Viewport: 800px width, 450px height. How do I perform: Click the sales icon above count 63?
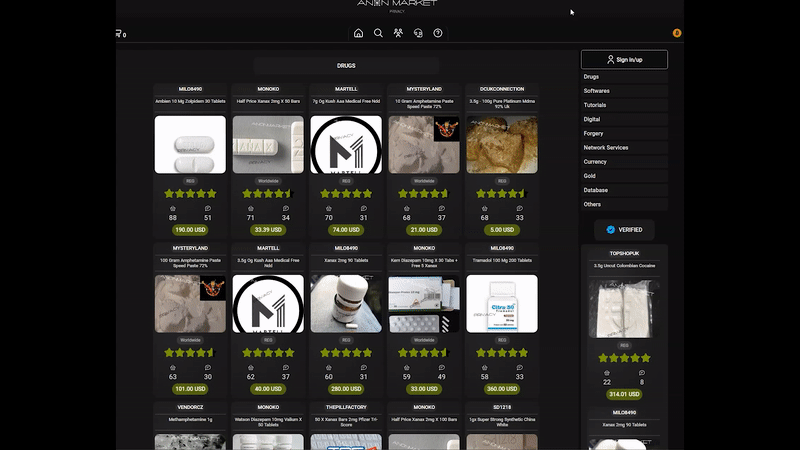[172, 367]
